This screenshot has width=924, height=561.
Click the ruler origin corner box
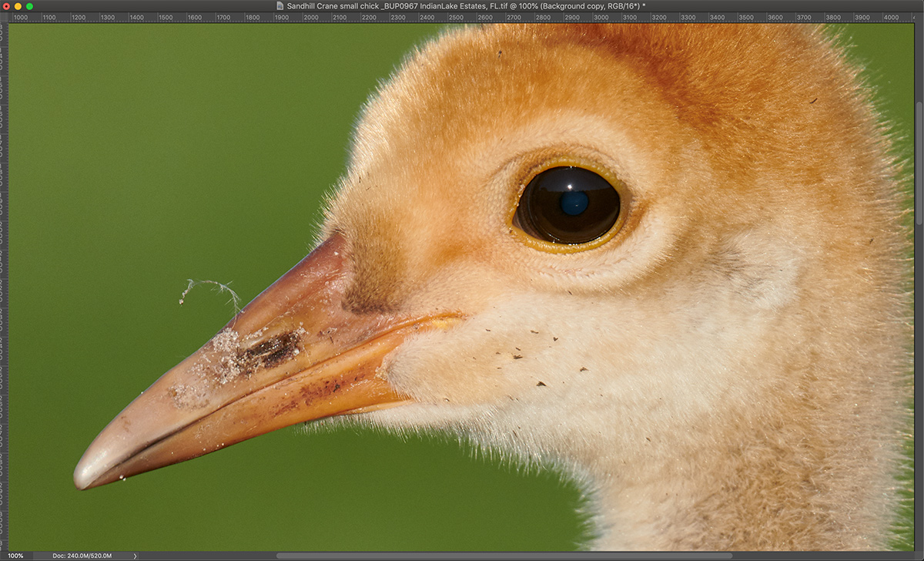(x=4, y=17)
